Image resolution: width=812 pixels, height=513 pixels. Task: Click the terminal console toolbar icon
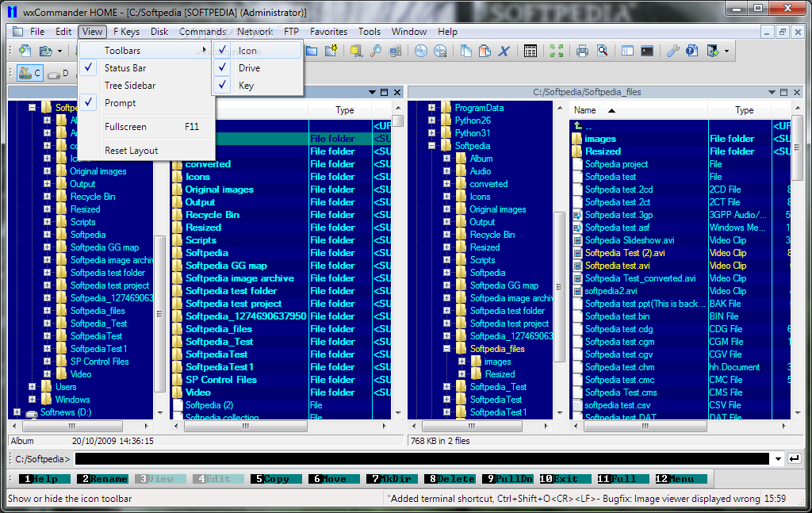pos(647,51)
